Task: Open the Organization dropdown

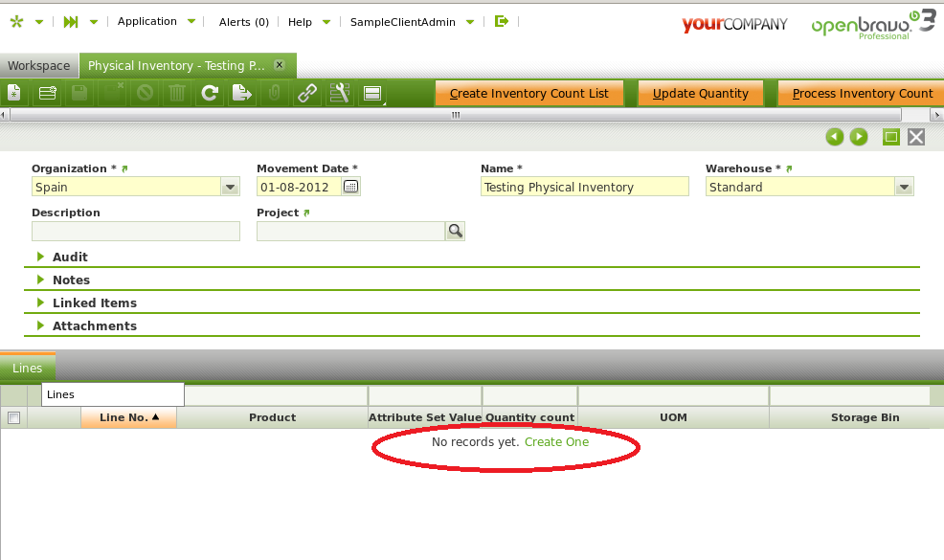Action: pos(230,187)
